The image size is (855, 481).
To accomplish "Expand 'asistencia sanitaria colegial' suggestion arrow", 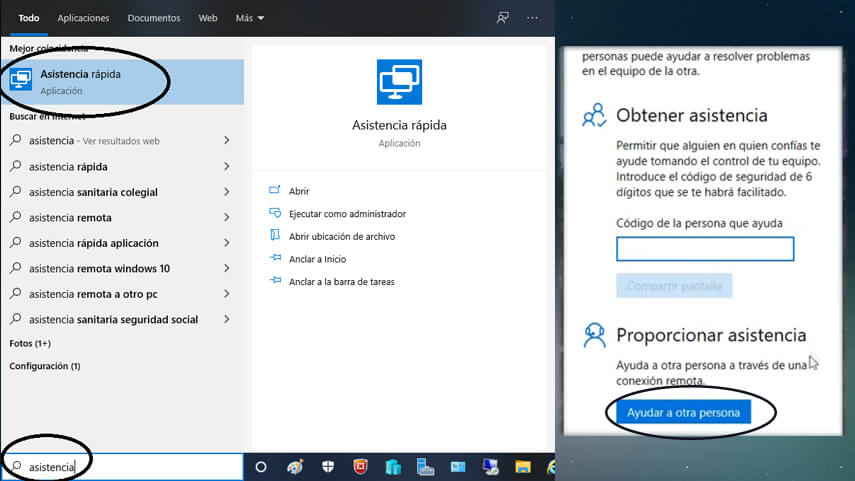I will 227,191.
